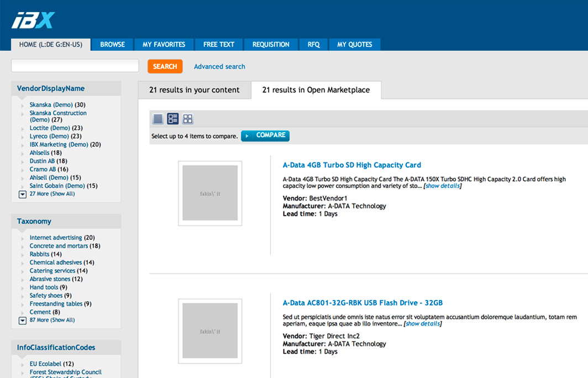Filter by Concrete and mortars taxonomy
The width and height of the screenshot is (588, 378).
(x=59, y=246)
